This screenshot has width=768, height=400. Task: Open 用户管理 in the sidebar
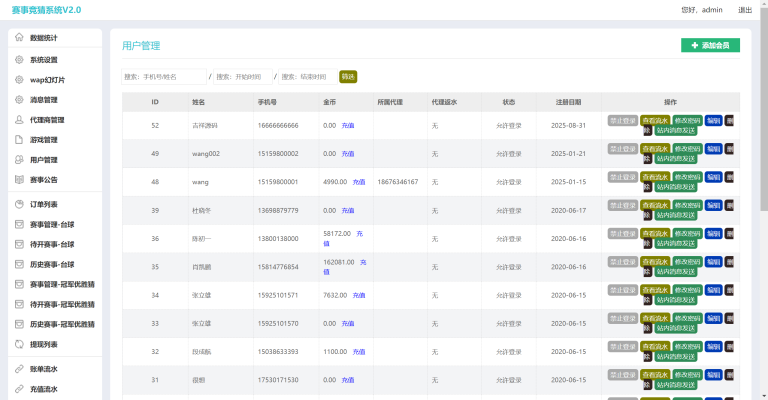tap(43, 160)
